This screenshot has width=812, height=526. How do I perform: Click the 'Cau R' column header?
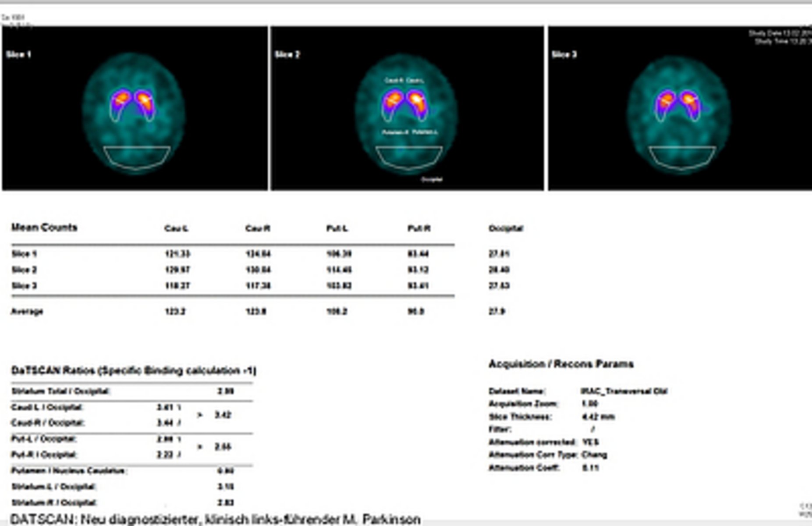pos(258,228)
